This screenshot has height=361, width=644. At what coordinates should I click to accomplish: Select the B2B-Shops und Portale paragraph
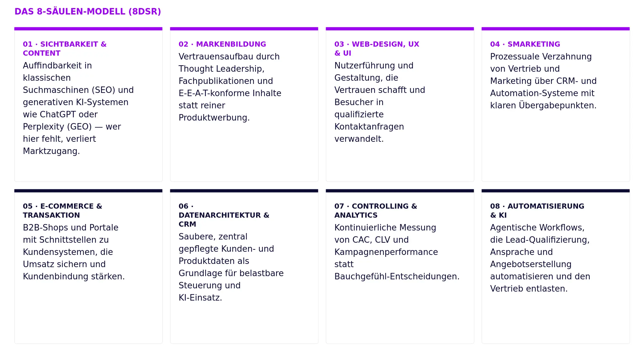click(x=74, y=252)
